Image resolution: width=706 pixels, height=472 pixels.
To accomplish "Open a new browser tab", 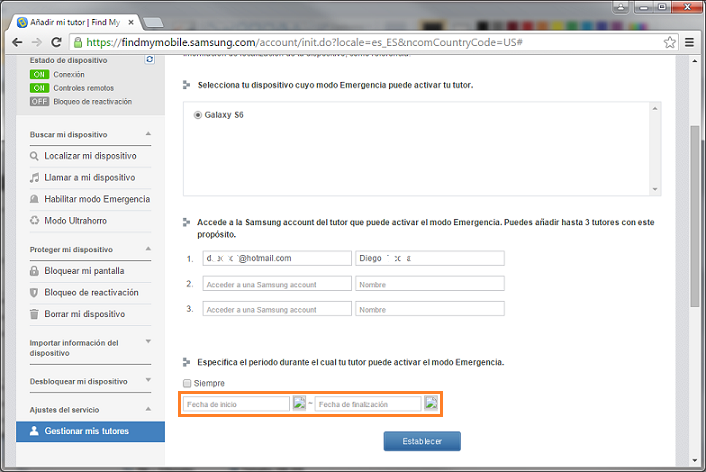I will pos(153,22).
